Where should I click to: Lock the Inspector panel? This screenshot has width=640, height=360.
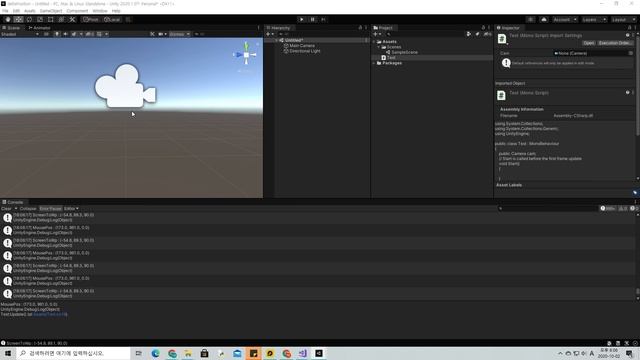coord(629,28)
